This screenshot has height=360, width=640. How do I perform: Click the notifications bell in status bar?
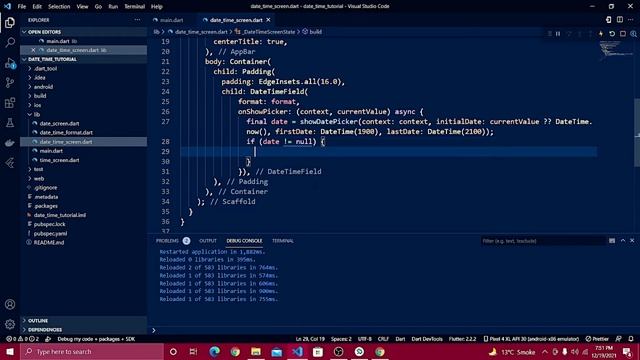631,339
